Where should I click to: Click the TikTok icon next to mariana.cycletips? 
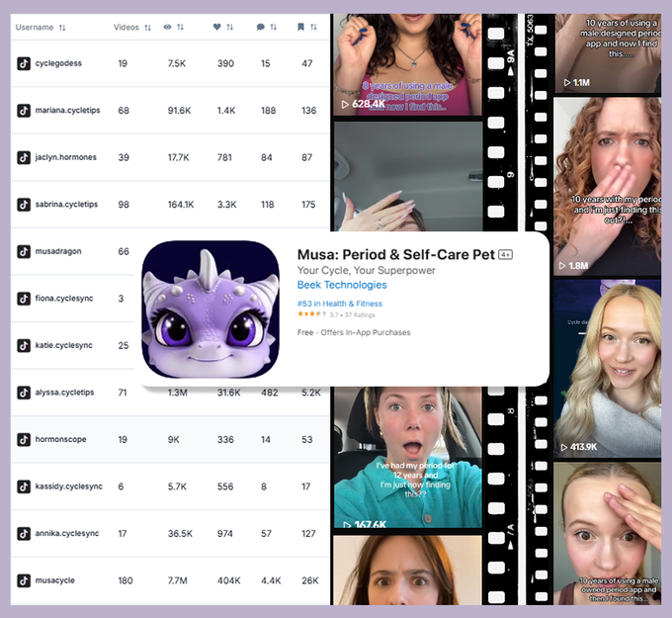[24, 111]
